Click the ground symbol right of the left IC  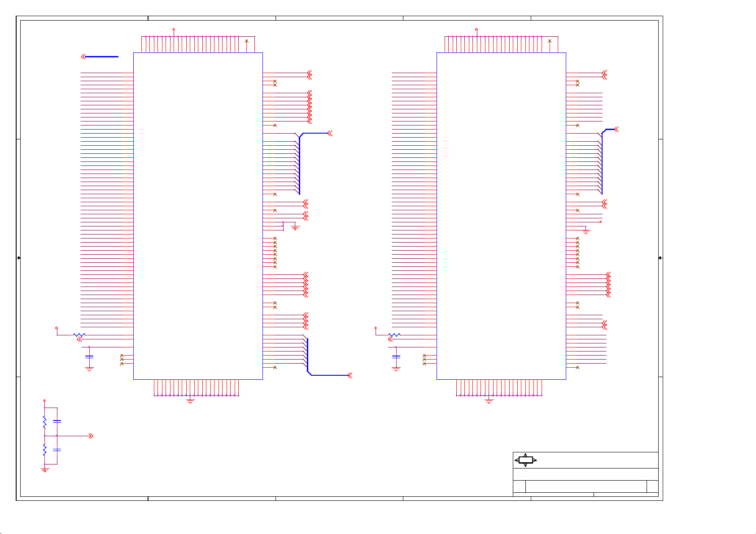pyautogui.click(x=295, y=227)
